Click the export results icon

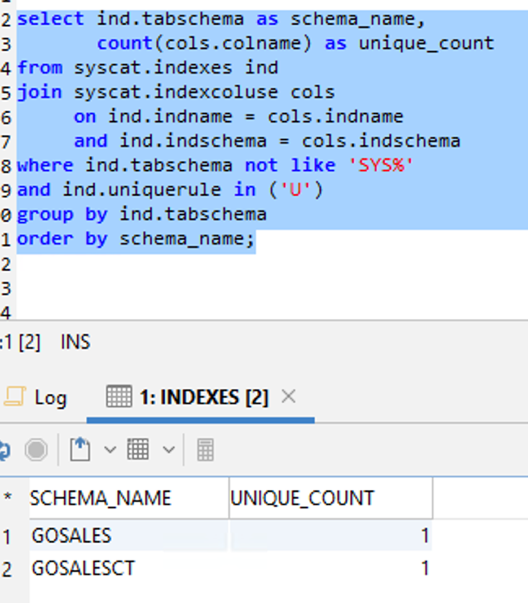click(80, 449)
